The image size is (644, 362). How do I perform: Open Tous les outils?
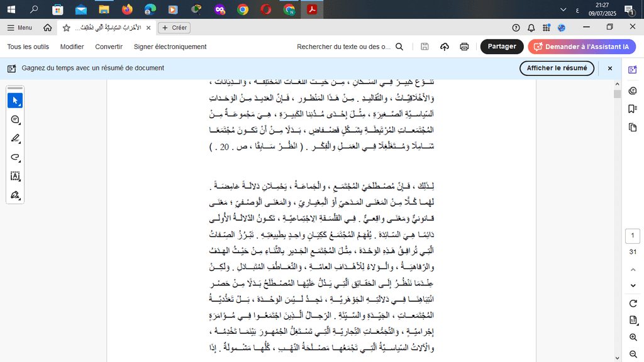(x=28, y=47)
